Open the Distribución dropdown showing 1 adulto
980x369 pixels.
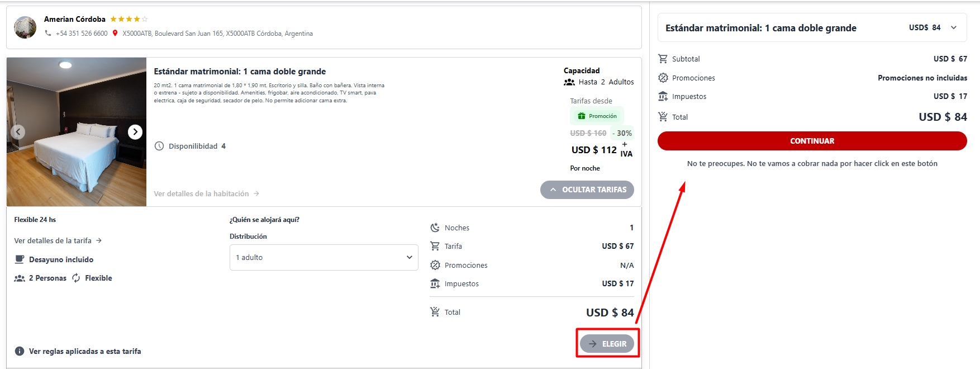click(x=324, y=257)
